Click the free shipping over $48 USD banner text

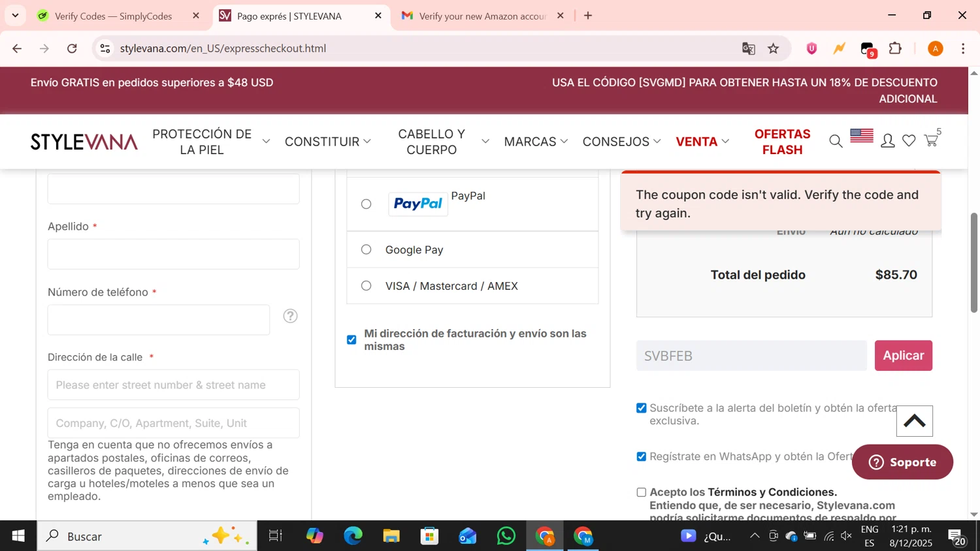coord(152,83)
